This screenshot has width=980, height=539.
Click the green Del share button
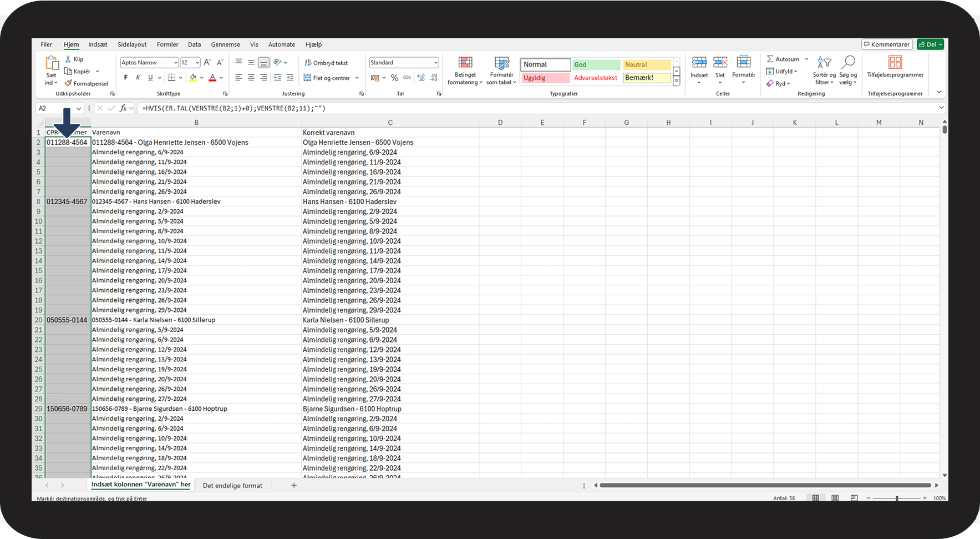pyautogui.click(x=930, y=44)
